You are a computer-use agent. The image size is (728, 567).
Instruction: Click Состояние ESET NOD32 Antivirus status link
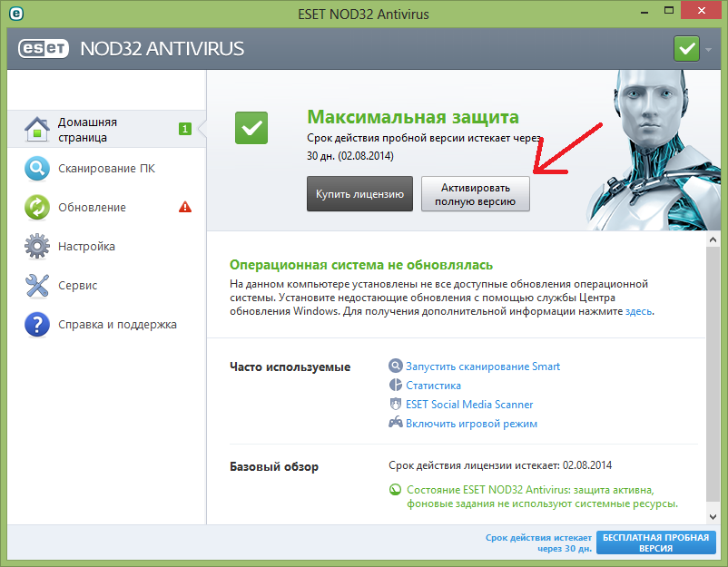pos(542,496)
